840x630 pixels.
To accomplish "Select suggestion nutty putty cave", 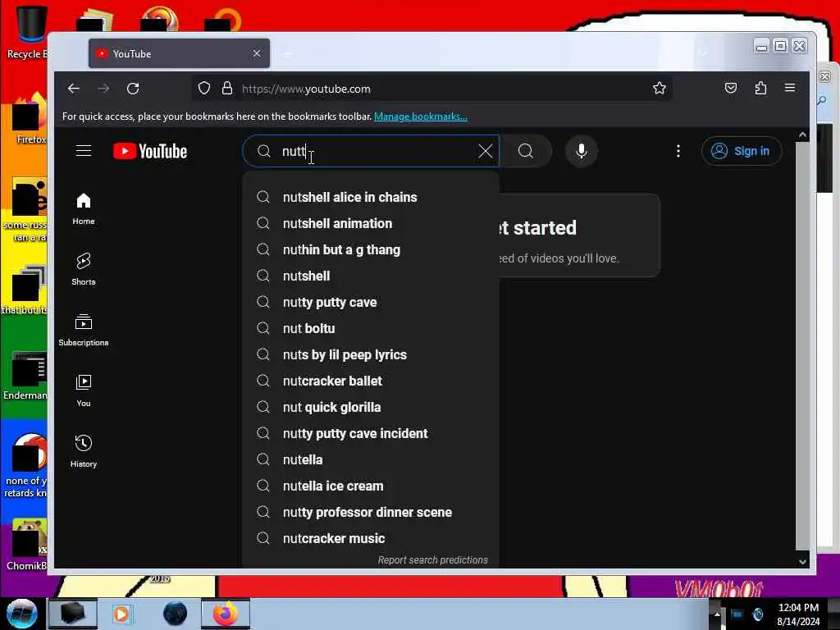I will coord(371,302).
